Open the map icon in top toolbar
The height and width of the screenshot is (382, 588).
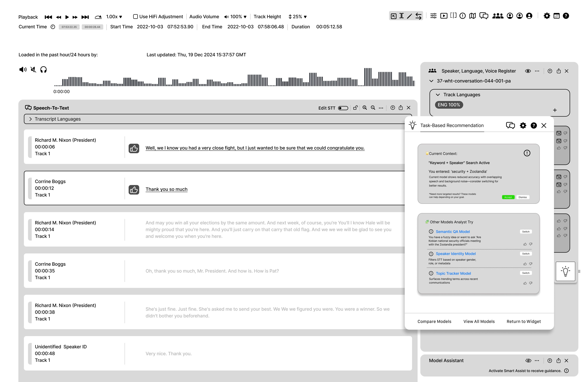pyautogui.click(x=472, y=16)
